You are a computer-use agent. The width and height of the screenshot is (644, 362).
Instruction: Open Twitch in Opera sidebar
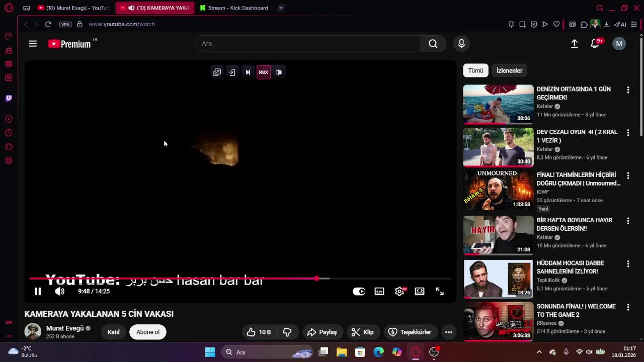[x=9, y=99]
